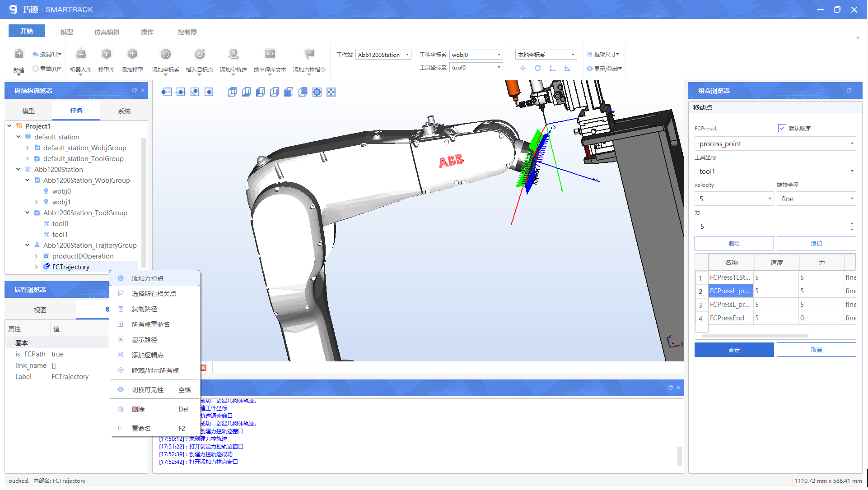Click the first cube view orientation icon
Image resolution: width=868 pixels, height=490 pixels.
pyautogui.click(x=232, y=92)
